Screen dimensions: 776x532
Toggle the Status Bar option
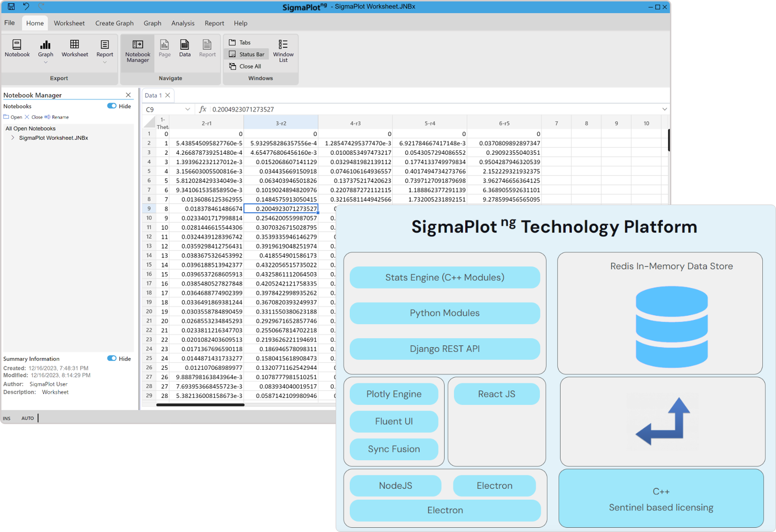click(247, 54)
